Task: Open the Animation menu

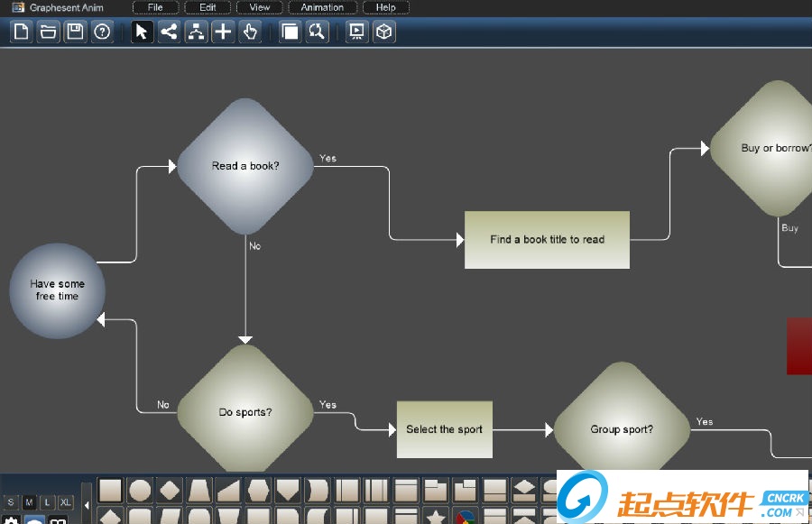Action: tap(322, 7)
